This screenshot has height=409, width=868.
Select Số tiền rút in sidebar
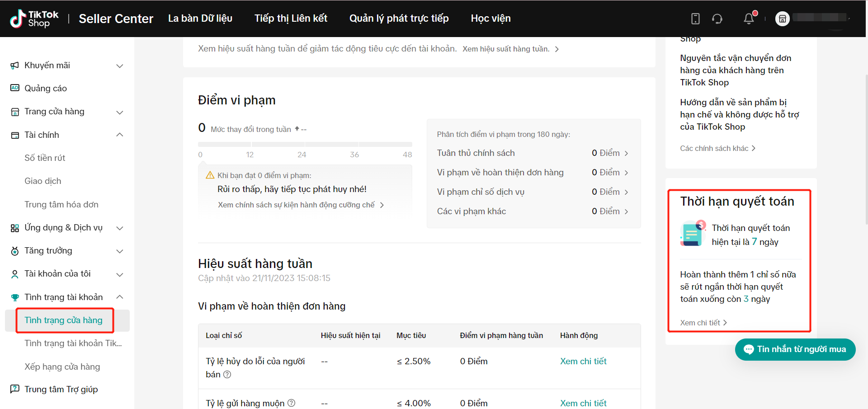(x=45, y=158)
